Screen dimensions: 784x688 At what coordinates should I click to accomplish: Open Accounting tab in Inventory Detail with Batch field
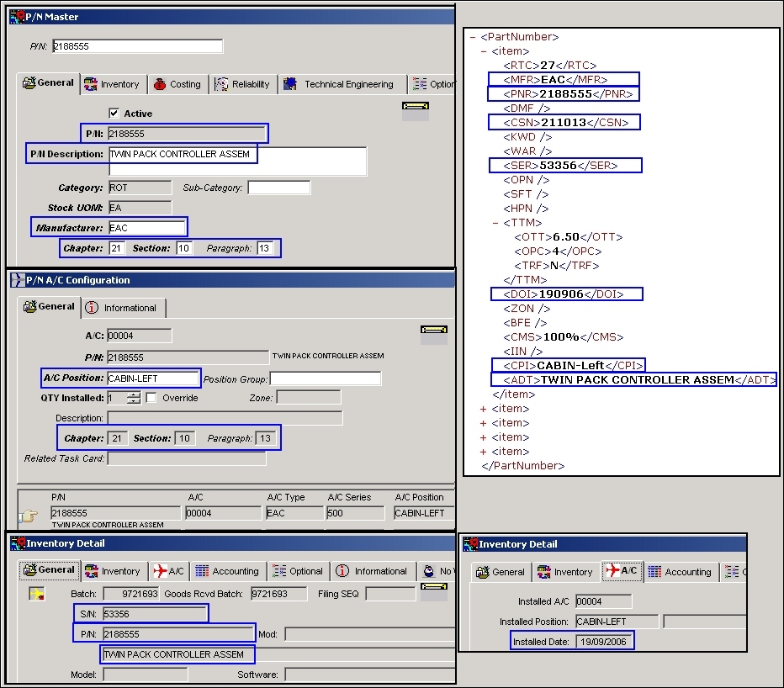click(x=227, y=571)
